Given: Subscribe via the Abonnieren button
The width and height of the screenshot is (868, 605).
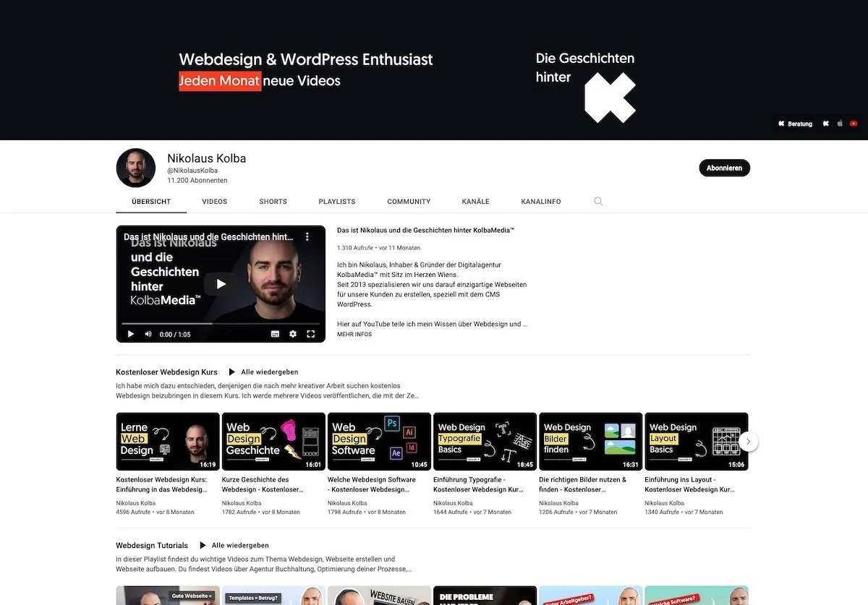Looking at the screenshot, I should tap(725, 168).
